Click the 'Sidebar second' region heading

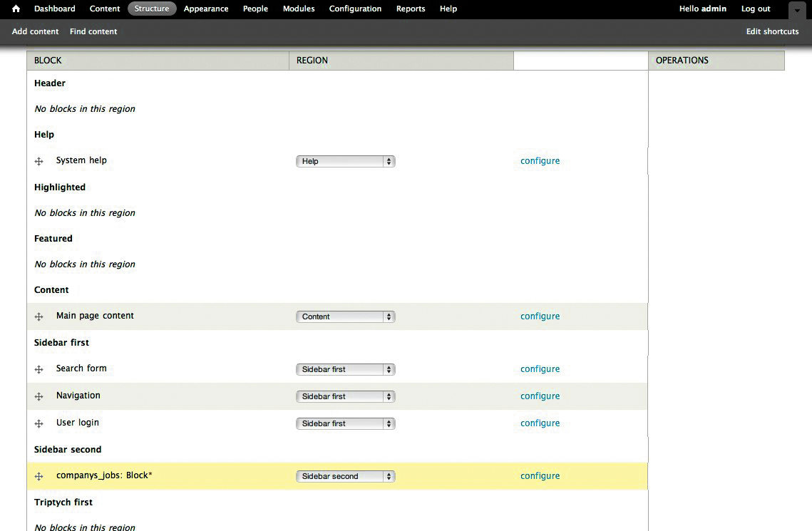[x=68, y=450]
